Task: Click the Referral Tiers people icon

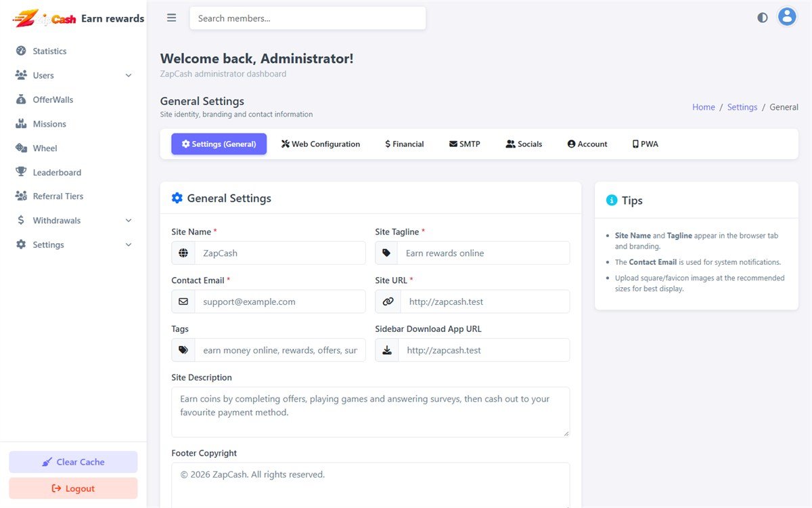Action: tap(21, 196)
